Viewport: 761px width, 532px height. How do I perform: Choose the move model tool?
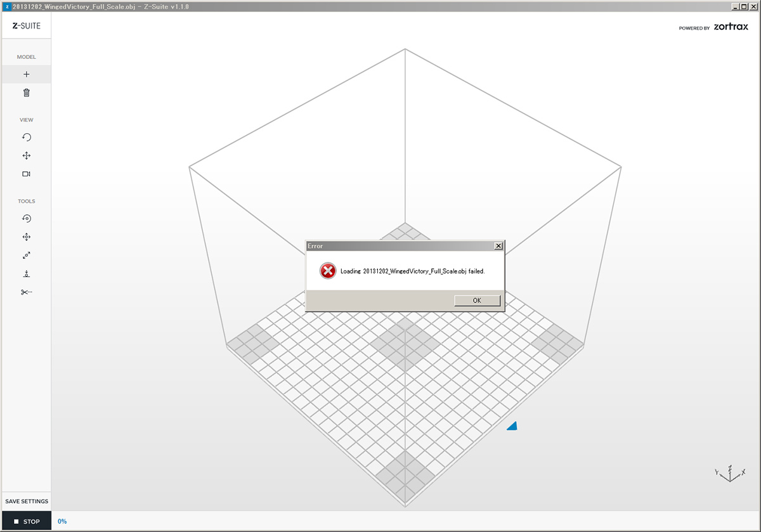click(26, 237)
